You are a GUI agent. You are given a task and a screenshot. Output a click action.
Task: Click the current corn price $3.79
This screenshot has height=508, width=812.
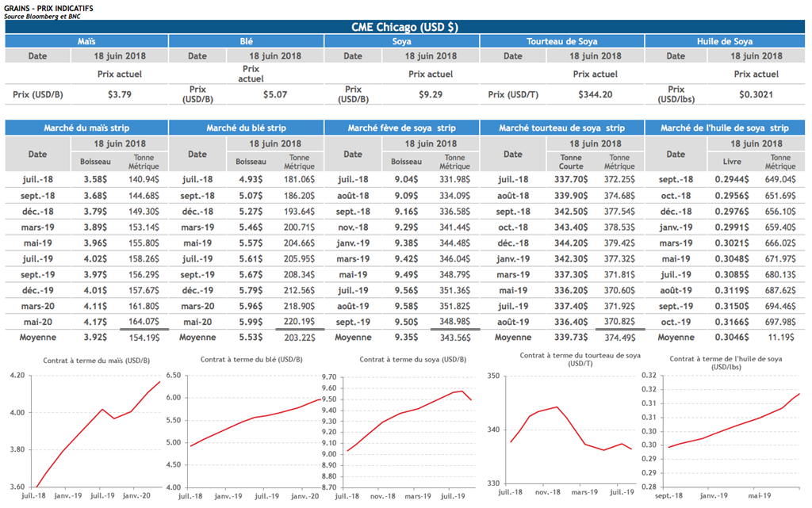(x=119, y=94)
